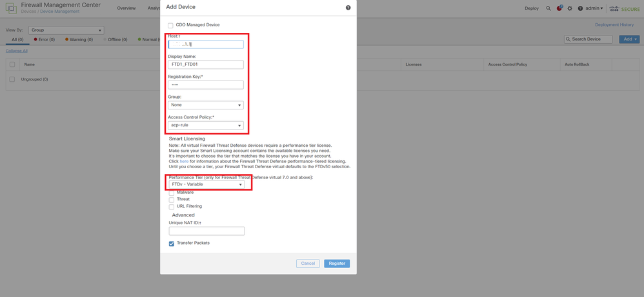Open the admin user dropdown
The height and width of the screenshot is (297, 644).
(594, 8)
